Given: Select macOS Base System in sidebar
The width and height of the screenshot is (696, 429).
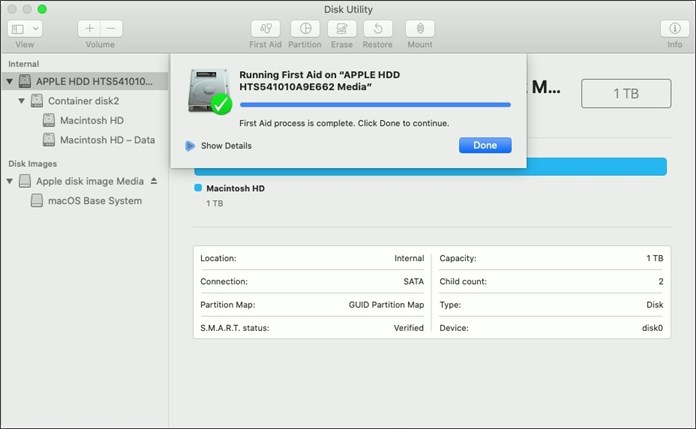Looking at the screenshot, I should [94, 201].
